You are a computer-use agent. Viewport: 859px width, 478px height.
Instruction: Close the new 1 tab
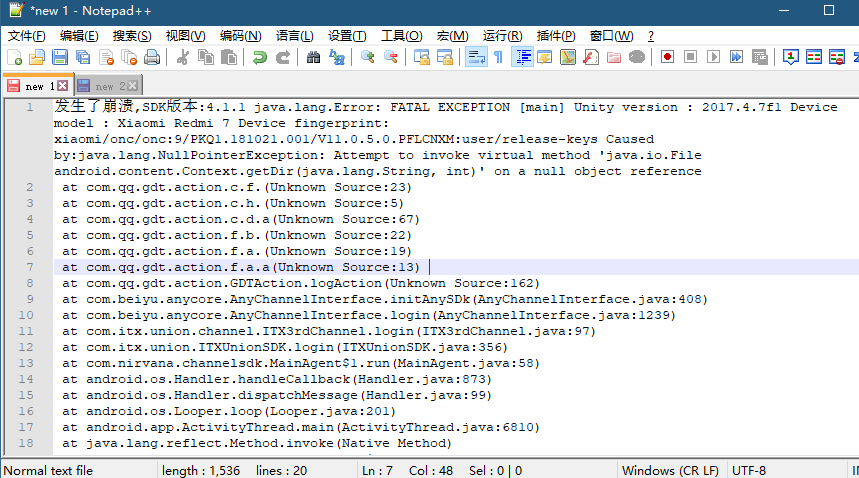63,86
